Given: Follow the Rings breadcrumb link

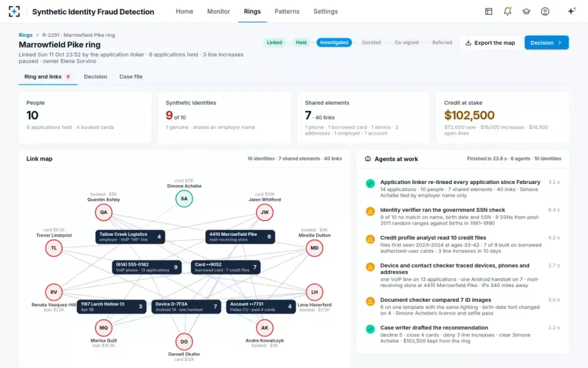Looking at the screenshot, I should (25, 35).
